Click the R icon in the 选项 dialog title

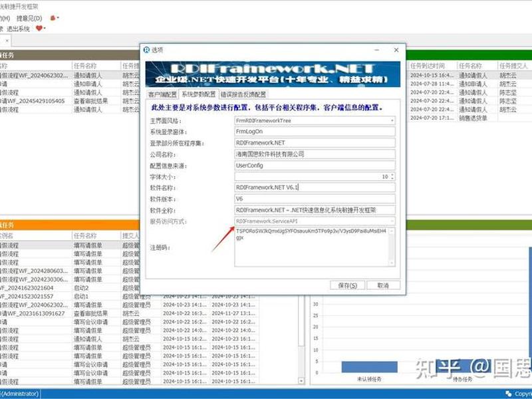pos(146,50)
